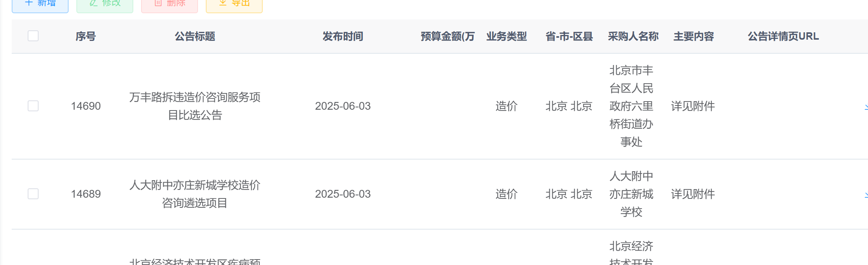Click the 详见附件 cell in row 14689
Image resolution: width=868 pixels, height=265 pixels.
pos(693,194)
